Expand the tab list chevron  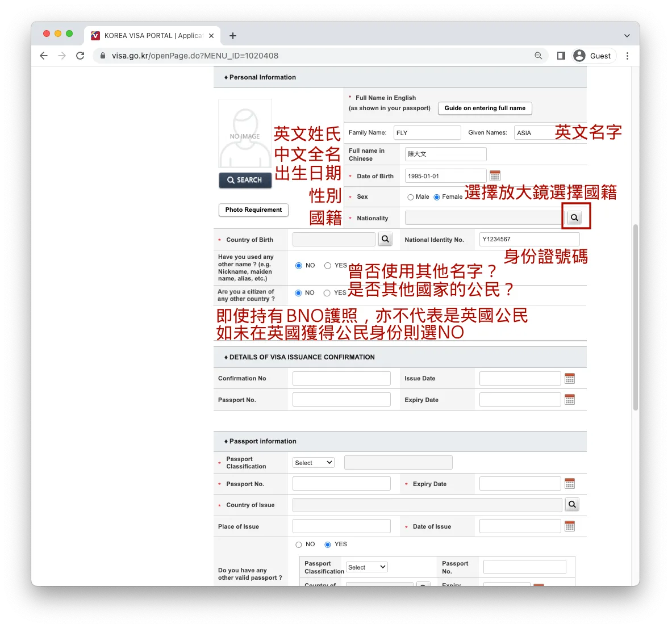tap(627, 36)
